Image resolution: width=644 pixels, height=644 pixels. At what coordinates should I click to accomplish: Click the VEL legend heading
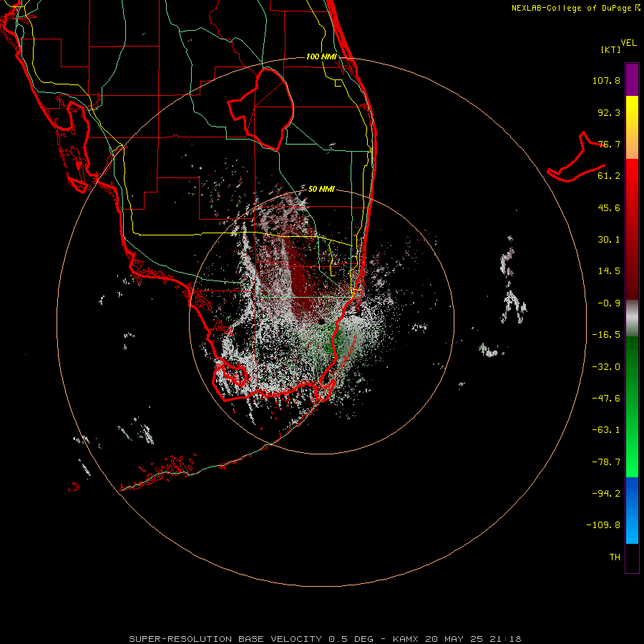coord(629,43)
